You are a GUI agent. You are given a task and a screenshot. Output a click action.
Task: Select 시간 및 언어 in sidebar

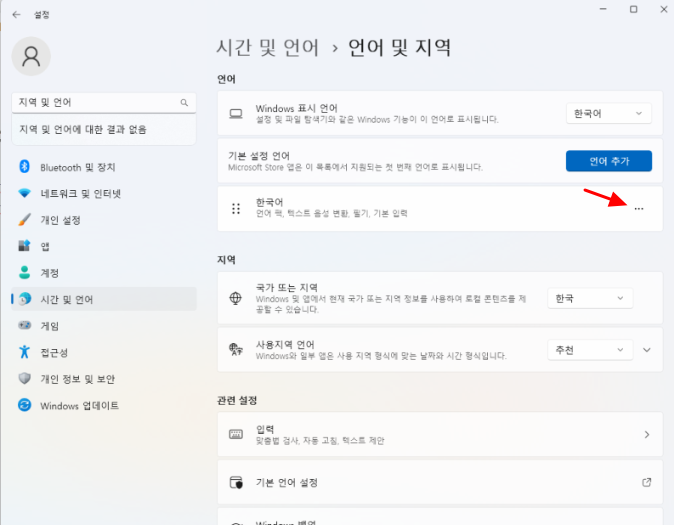pos(104,299)
